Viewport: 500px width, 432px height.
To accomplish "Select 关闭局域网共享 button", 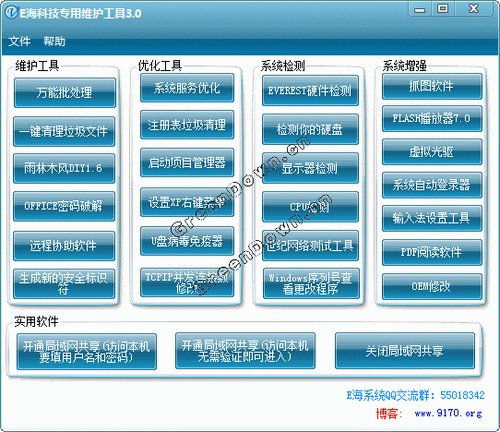I will pyautogui.click(x=405, y=351).
